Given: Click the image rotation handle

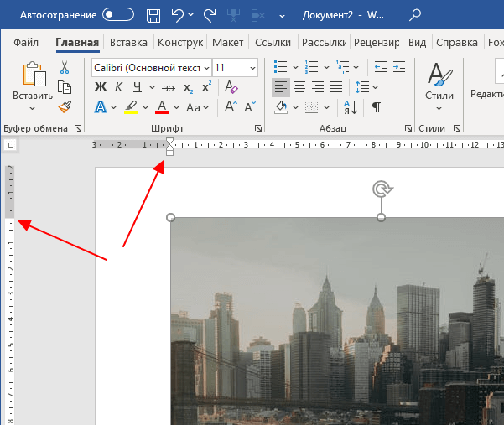Looking at the screenshot, I should pyautogui.click(x=381, y=189).
